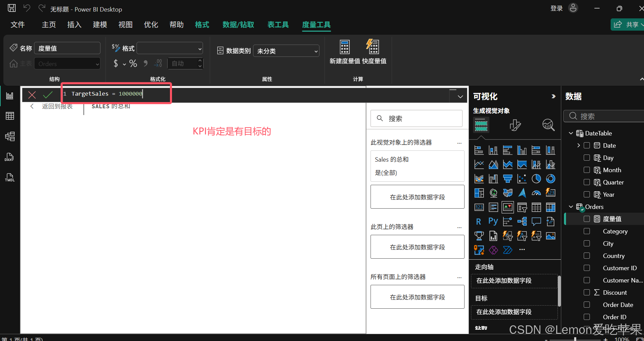Select the R script visual
This screenshot has height=341, width=644.
click(x=479, y=222)
